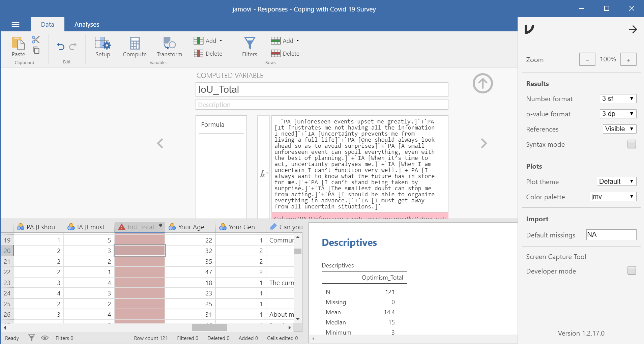The height and width of the screenshot is (344, 644).
Task: Enable the Developer mode checkbox
Action: [632, 270]
